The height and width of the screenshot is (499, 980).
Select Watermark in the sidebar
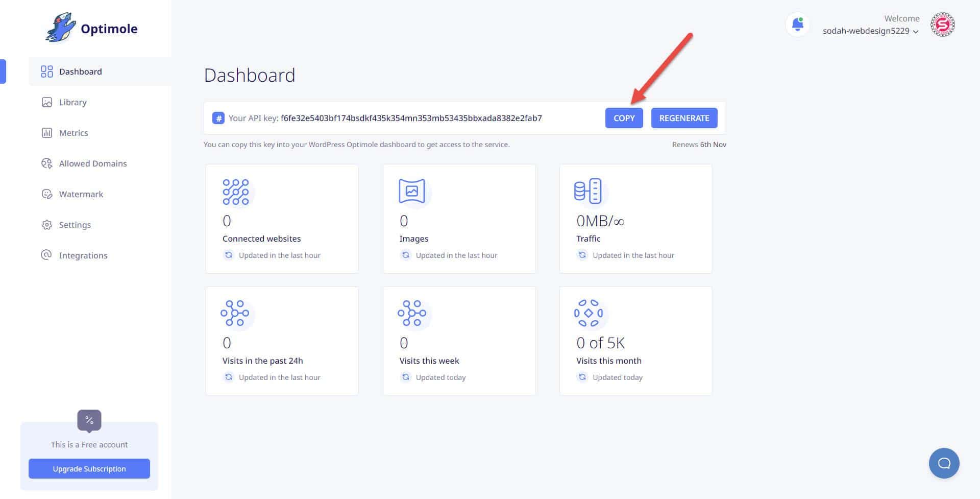coord(81,194)
